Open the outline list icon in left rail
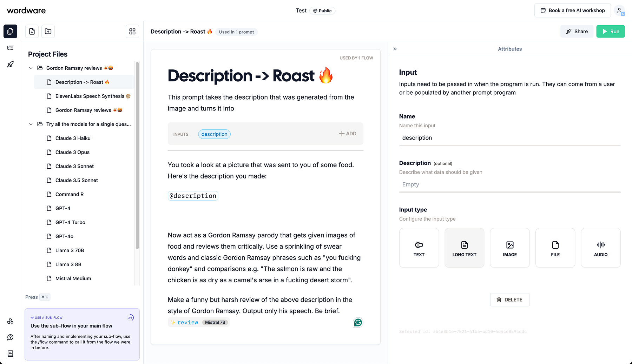632x364 pixels. coord(11,48)
